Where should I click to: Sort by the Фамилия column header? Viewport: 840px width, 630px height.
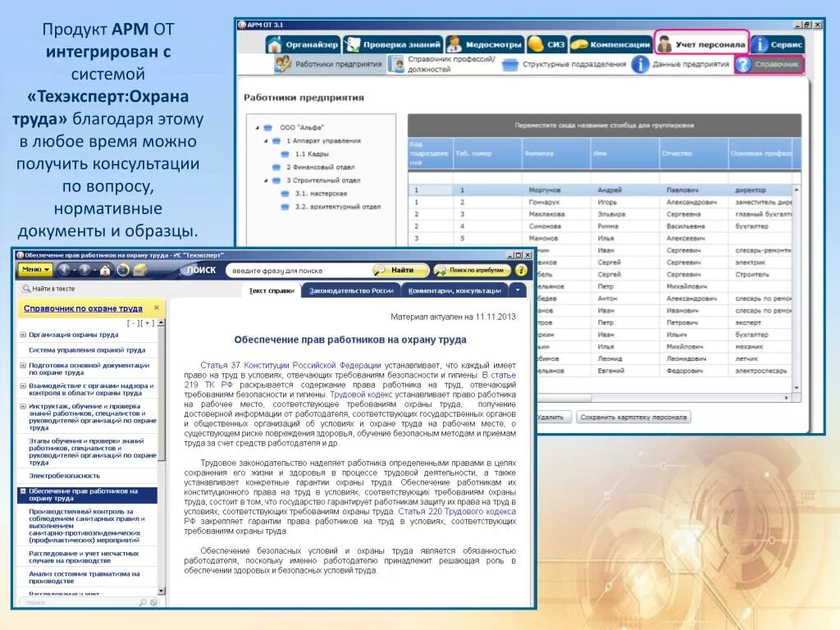pos(556,153)
